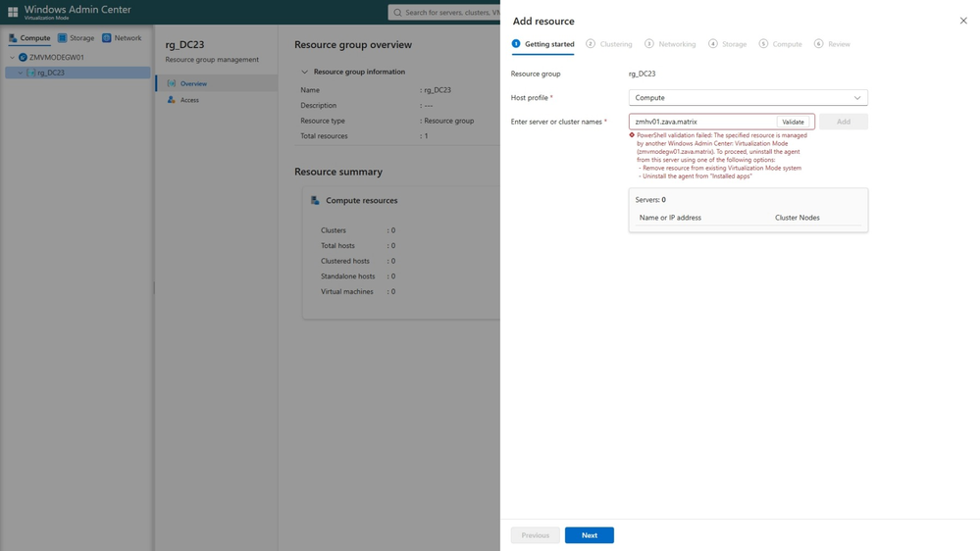Click the search box magnifier icon
980x551 pixels.
click(397, 13)
